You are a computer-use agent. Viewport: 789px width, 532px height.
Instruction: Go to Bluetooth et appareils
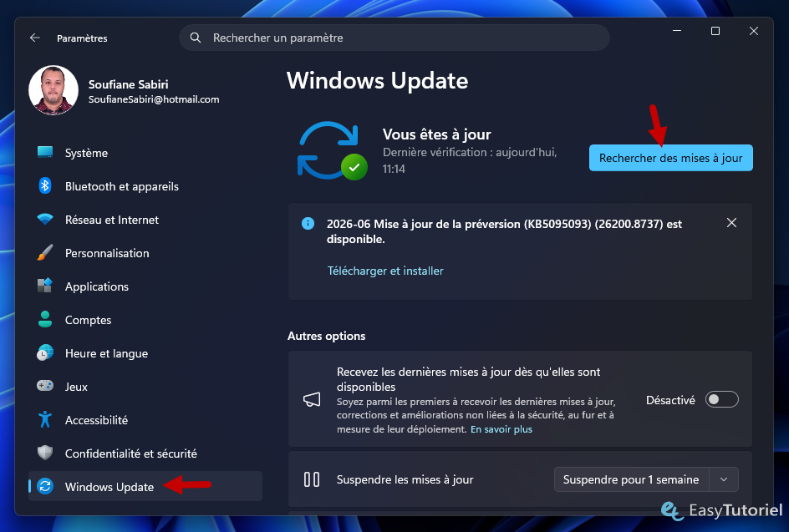tap(145, 186)
